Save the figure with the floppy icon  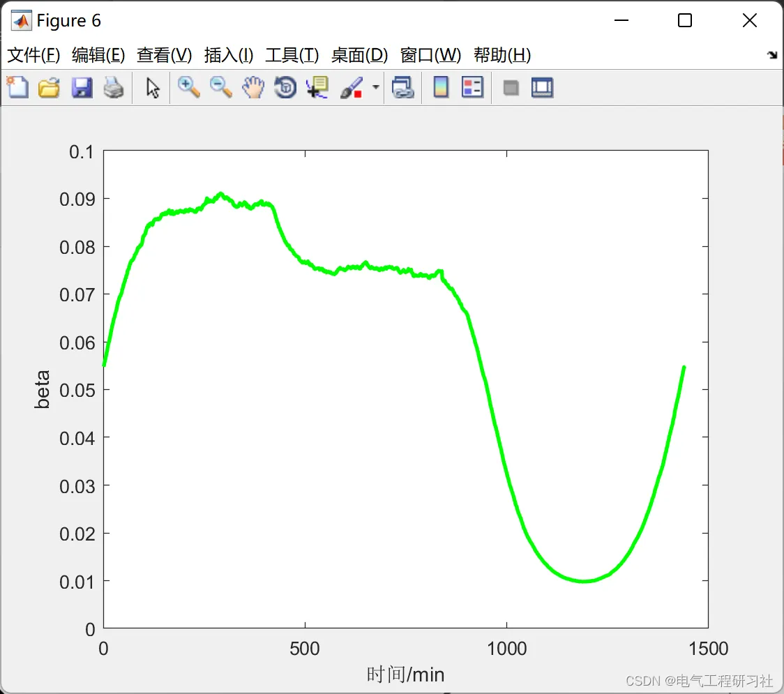[x=82, y=87]
